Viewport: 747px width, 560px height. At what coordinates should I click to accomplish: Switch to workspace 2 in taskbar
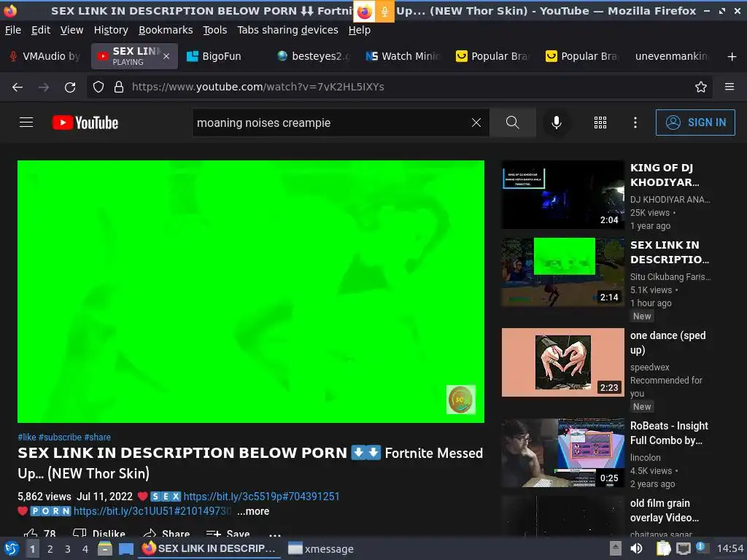pyautogui.click(x=50, y=549)
